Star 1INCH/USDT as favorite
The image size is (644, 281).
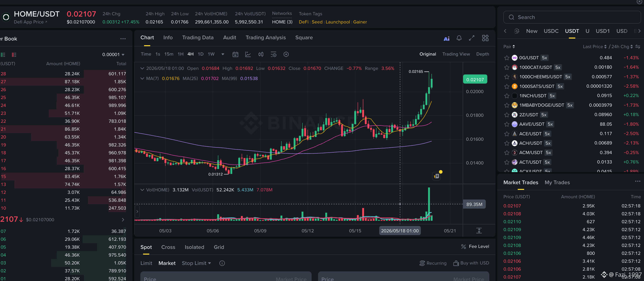pos(507,96)
